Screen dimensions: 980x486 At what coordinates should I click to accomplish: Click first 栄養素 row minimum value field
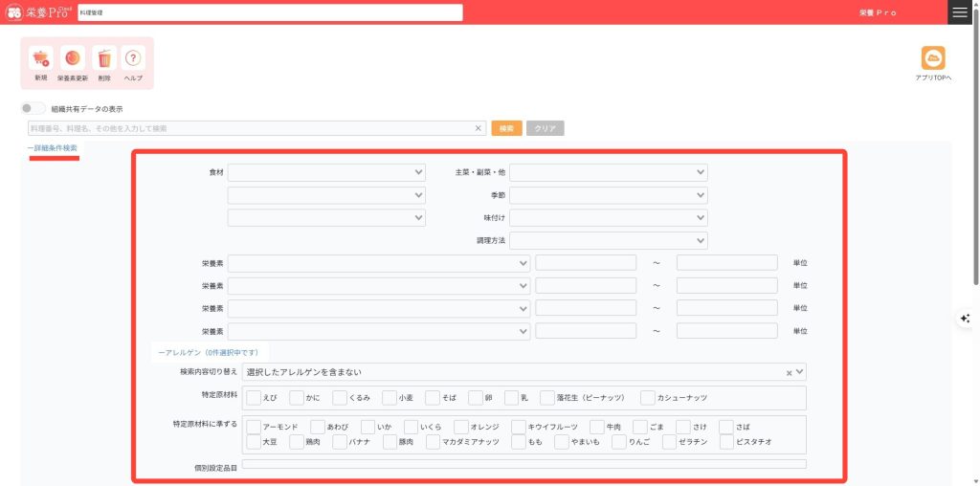[586, 263]
